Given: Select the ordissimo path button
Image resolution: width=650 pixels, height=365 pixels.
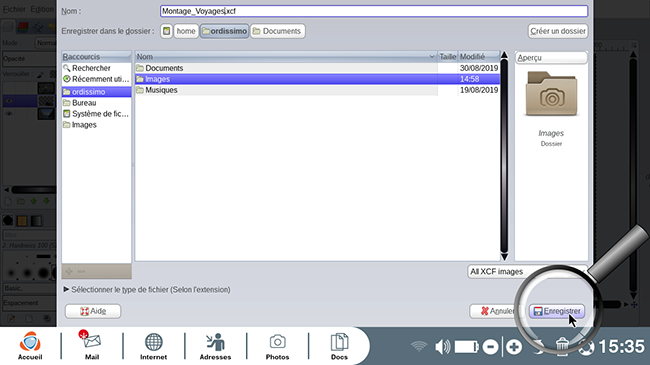Looking at the screenshot, I should click(225, 31).
